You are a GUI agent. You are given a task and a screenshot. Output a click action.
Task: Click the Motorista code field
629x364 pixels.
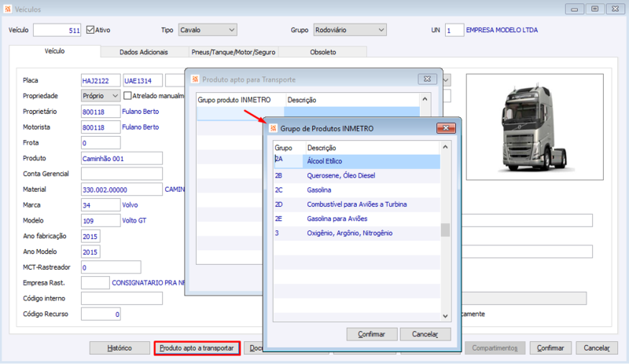[101, 127]
